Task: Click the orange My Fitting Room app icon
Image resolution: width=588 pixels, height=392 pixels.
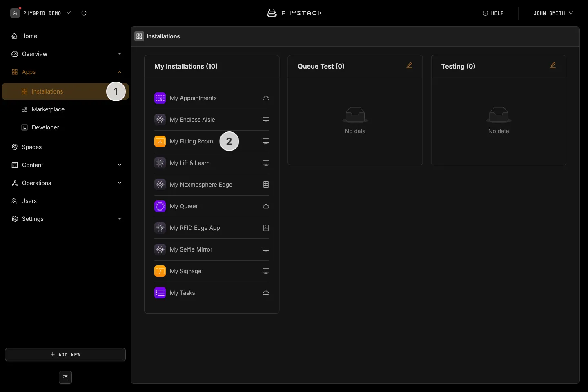Action: (160, 141)
